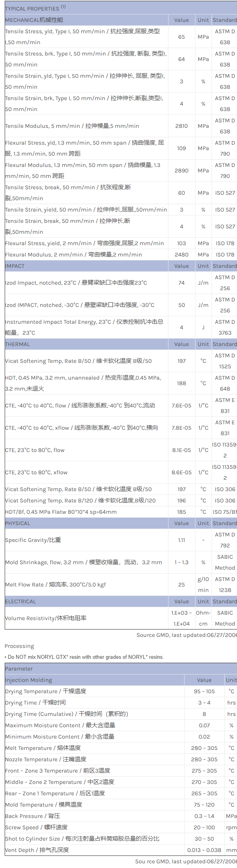The height and width of the screenshot is (868, 237).
Task: Click the MECHANICAL机械性能 section header
Action: [x=34, y=20]
